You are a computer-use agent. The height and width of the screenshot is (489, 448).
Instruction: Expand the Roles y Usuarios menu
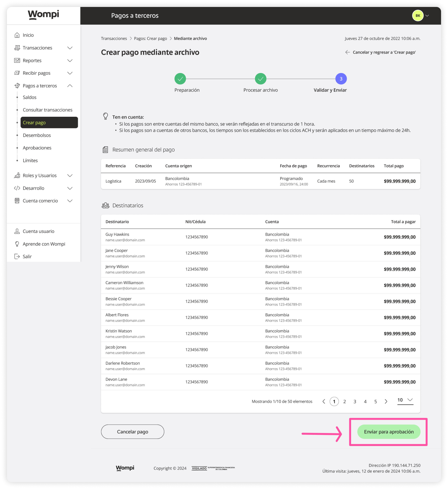click(70, 176)
